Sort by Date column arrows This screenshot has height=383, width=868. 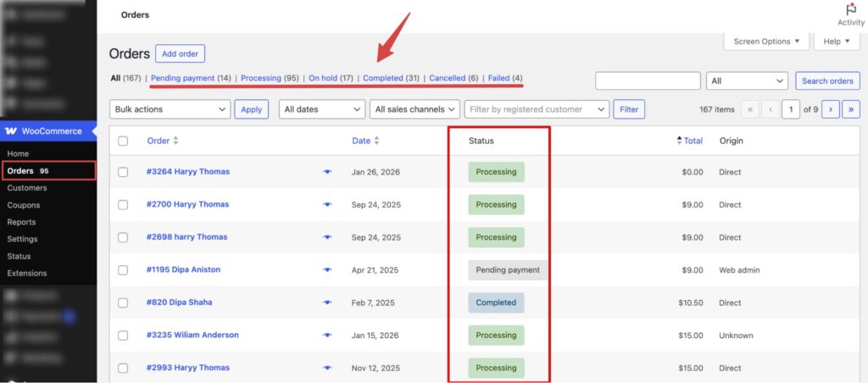pyautogui.click(x=376, y=141)
